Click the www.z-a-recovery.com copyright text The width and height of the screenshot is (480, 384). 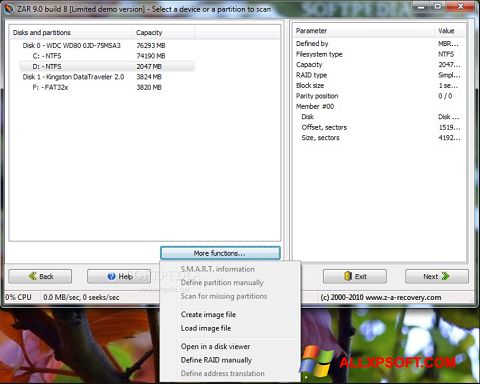click(x=381, y=297)
